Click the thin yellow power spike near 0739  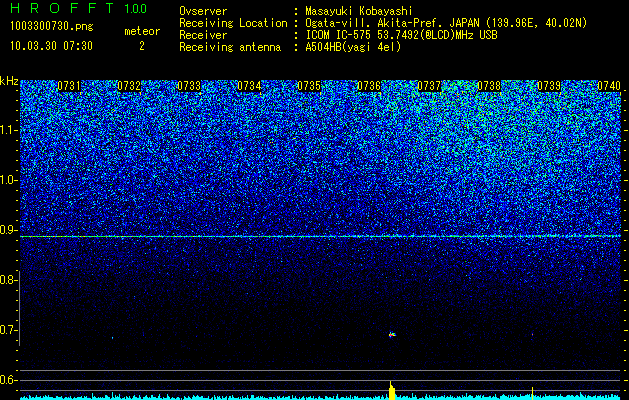(532, 393)
